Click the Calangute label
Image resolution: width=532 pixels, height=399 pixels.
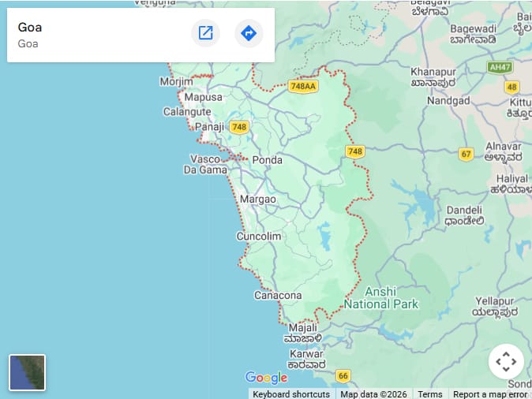coord(187,111)
